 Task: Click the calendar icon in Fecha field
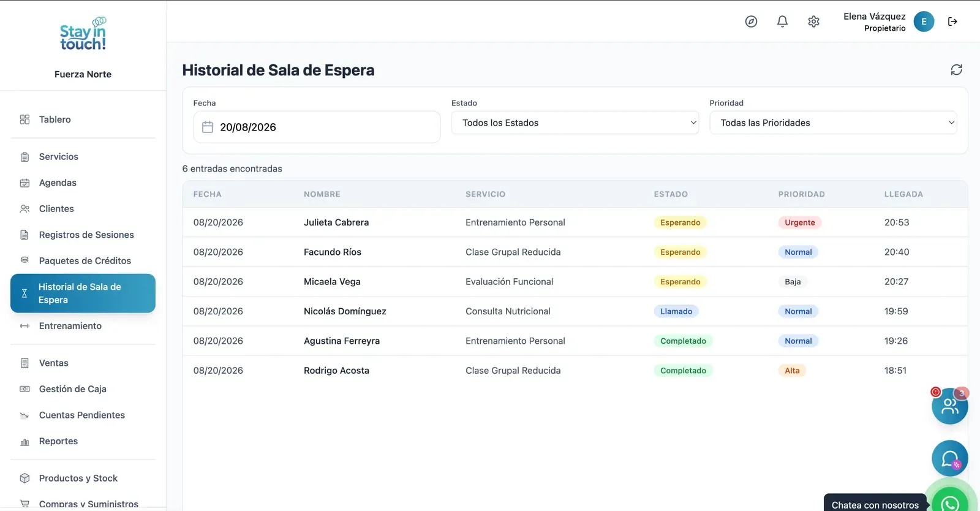(208, 127)
